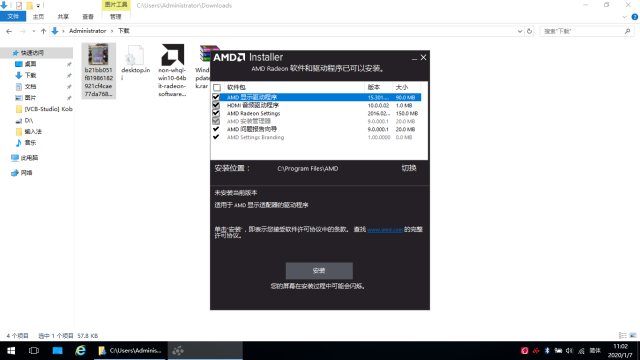Open the 文件 (File) ribbon tab
The width and height of the screenshot is (640, 360).
[13, 16]
